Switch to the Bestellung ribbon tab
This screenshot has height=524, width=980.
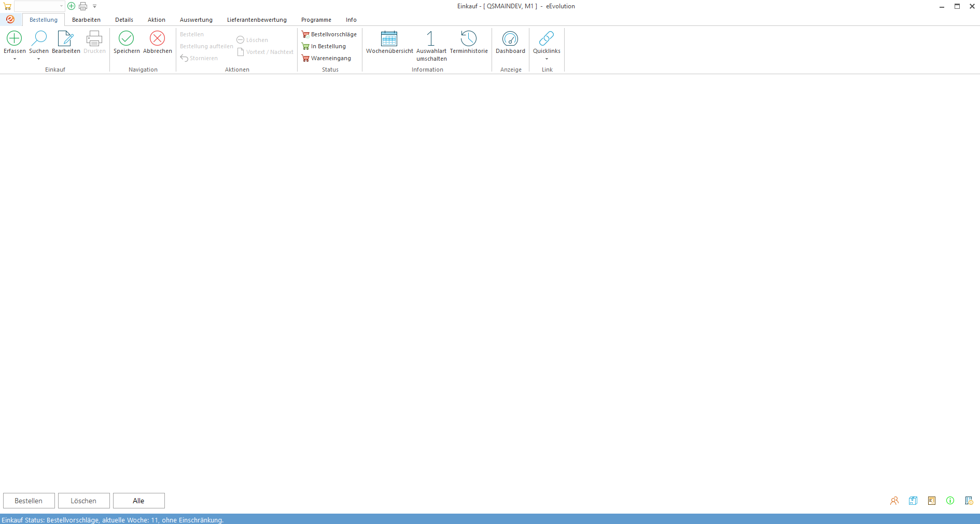point(44,20)
